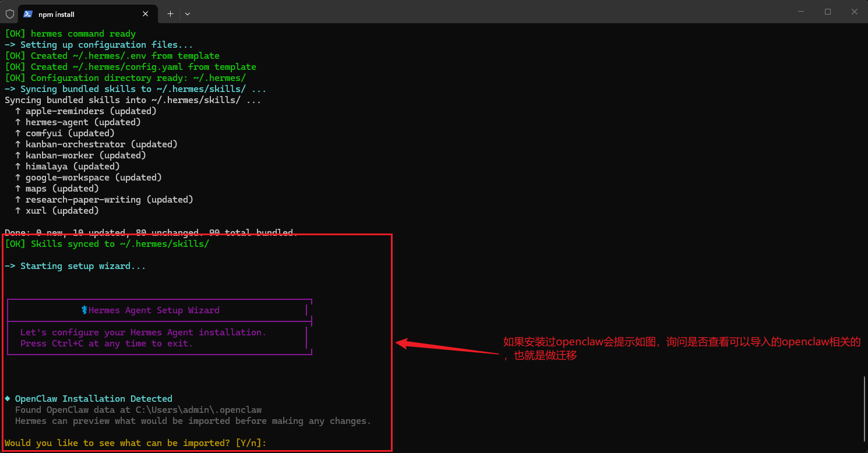Click "Created ~/.hermes/.env from template" line

(112, 56)
